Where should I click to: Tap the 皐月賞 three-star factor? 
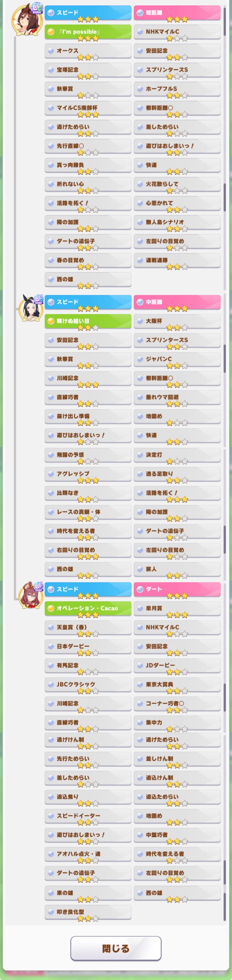tap(177, 608)
